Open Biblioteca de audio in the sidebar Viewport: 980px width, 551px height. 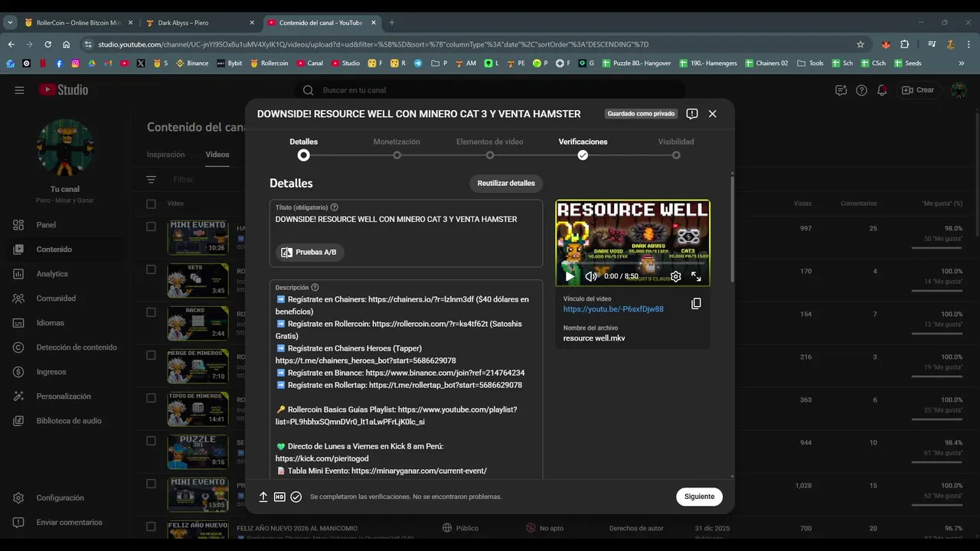[x=65, y=421]
